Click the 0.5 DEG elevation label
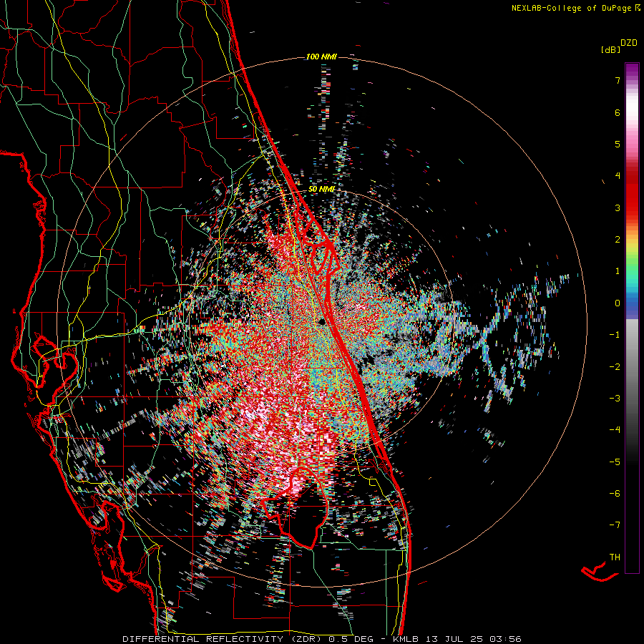The image size is (644, 644). coord(351,639)
